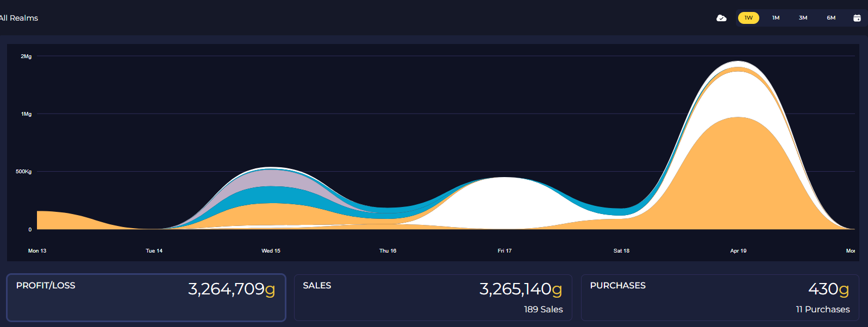868x327 pixels.
Task: Click the 2Mg y-axis label
Action: tap(26, 56)
